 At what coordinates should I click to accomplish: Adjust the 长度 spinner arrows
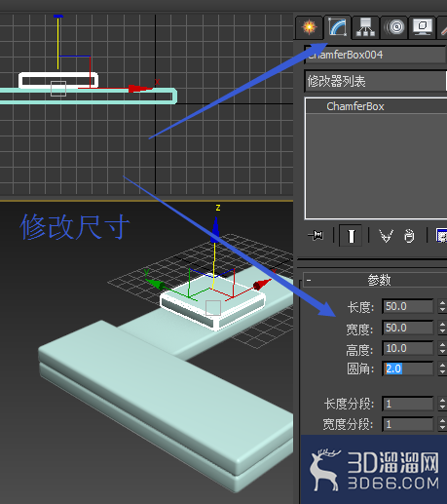tap(442, 306)
